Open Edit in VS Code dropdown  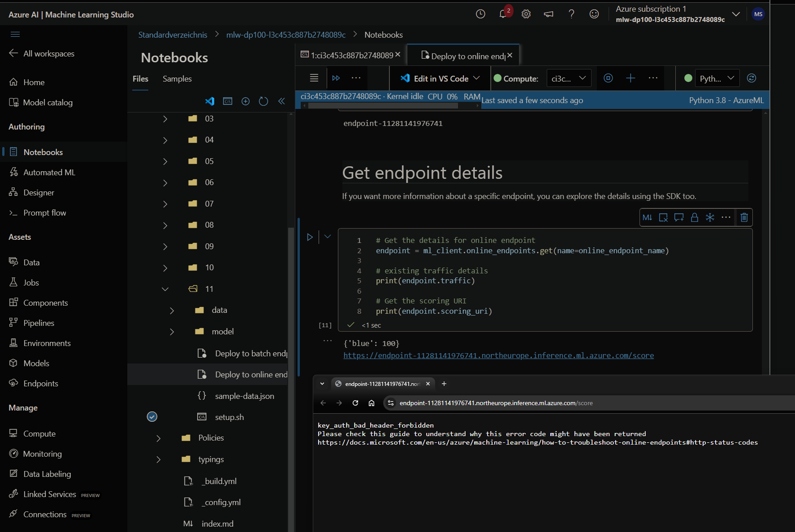coord(440,78)
